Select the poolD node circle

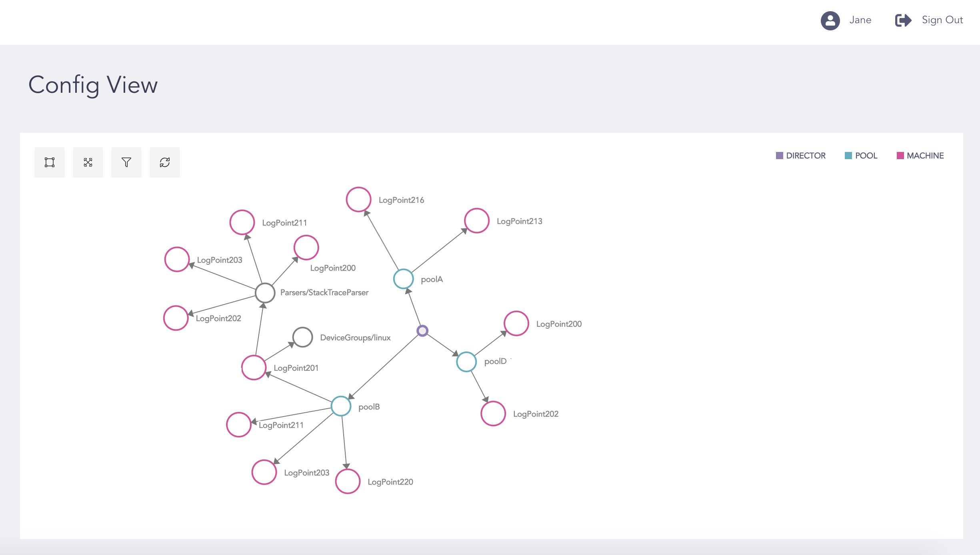pyautogui.click(x=466, y=362)
